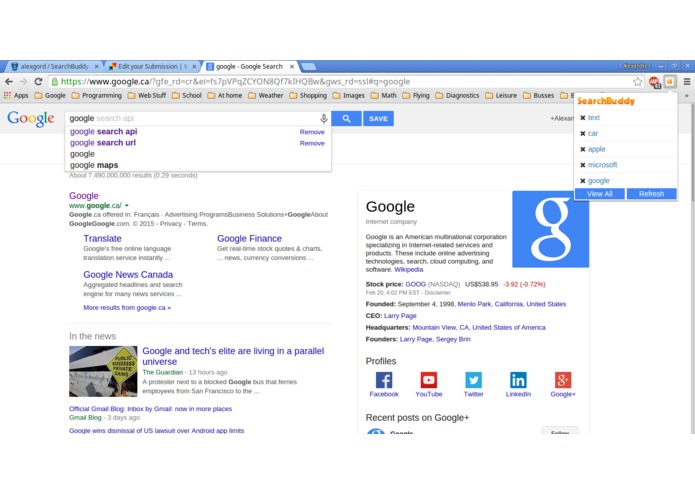Image resolution: width=695 pixels, height=494 pixels.
Task: Open the Chrome hamburger menu
Action: pyautogui.click(x=687, y=82)
